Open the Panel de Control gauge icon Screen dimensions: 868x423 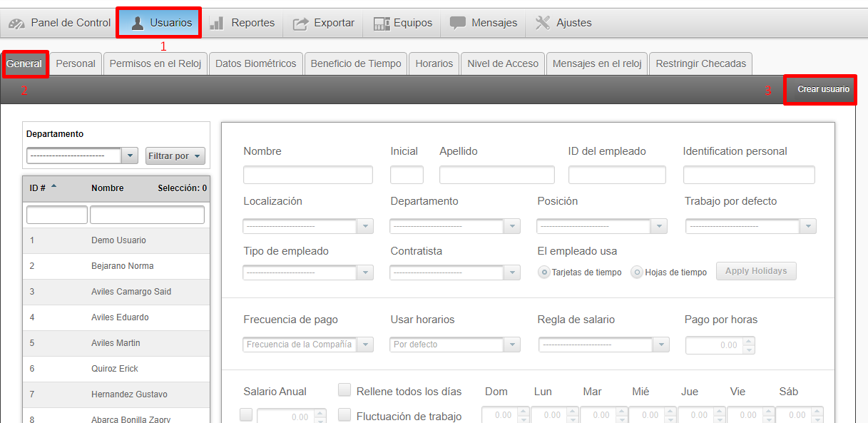[x=17, y=23]
